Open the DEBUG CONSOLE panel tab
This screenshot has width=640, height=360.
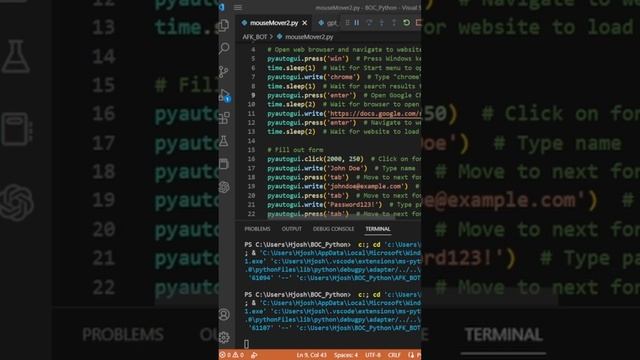333,229
